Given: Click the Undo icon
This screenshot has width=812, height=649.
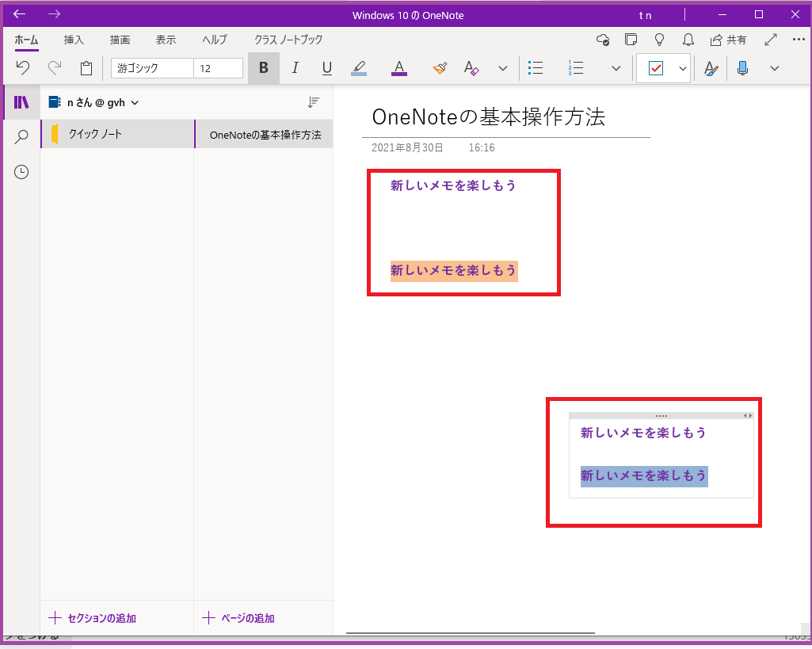Looking at the screenshot, I should click(x=22, y=68).
